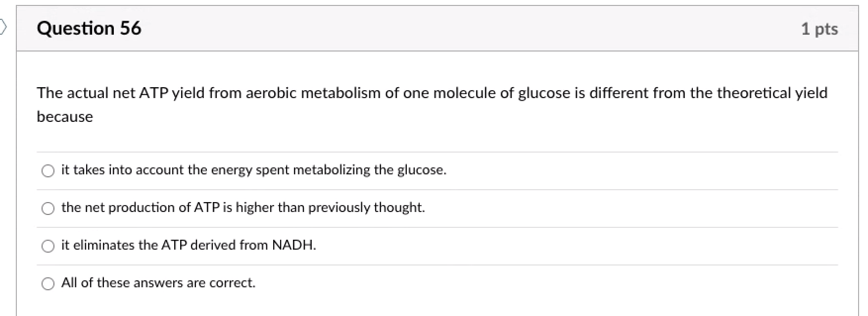Screen dimensions: 868x316
Task: Select the radio button for 'the net production of ATP is higher than previously thought.'
Action: click(48, 209)
